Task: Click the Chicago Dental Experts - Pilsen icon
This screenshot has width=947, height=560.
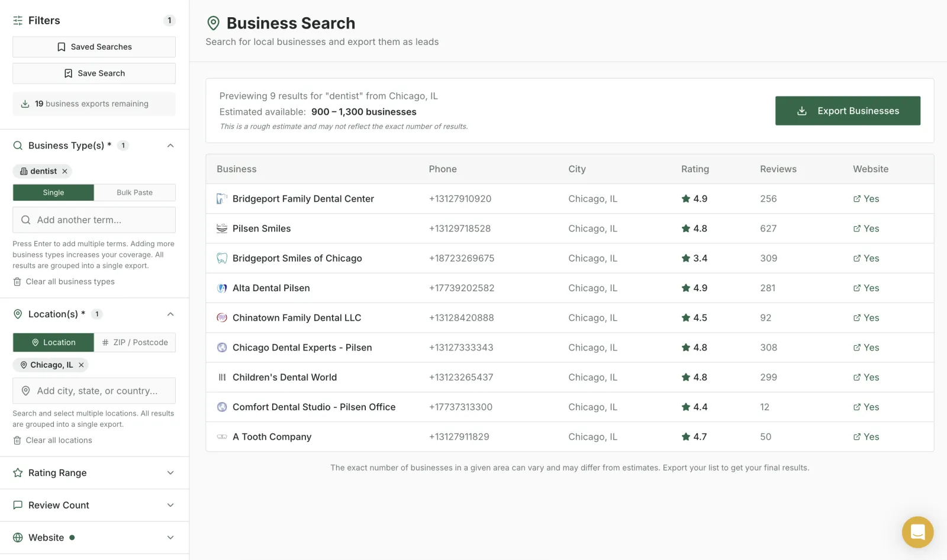Action: [222, 347]
